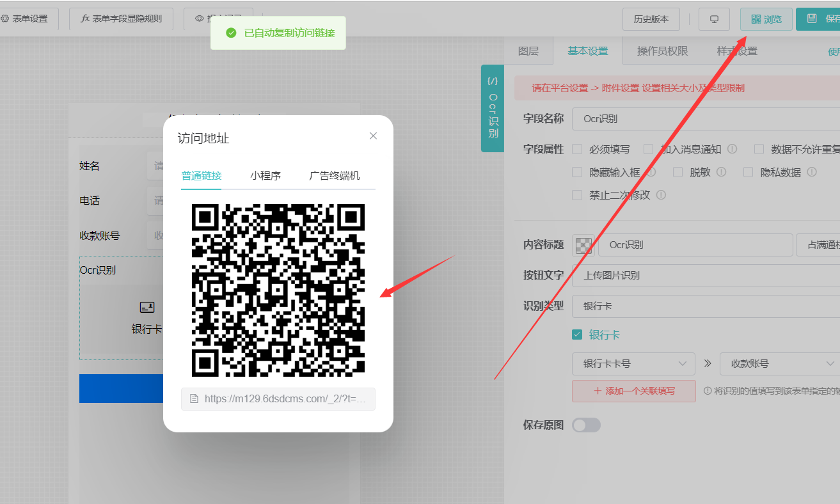Screen dimensions: 840x504
Task: Open the 占满通栏 dropdown
Action: [x=818, y=245]
